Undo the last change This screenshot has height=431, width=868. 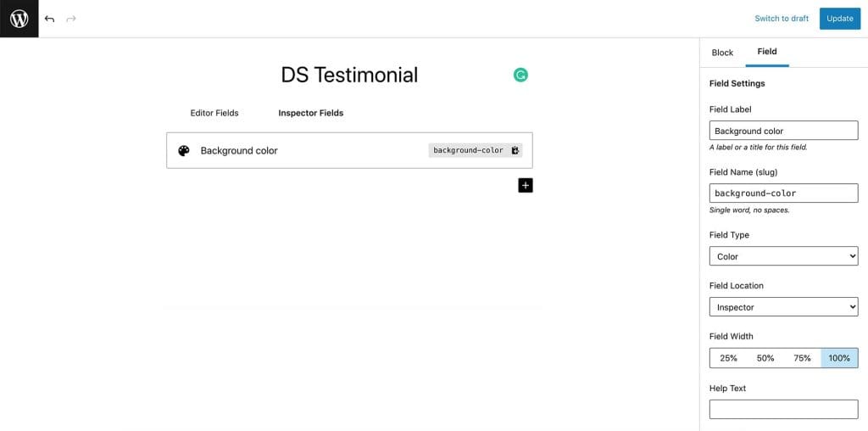pyautogui.click(x=49, y=19)
